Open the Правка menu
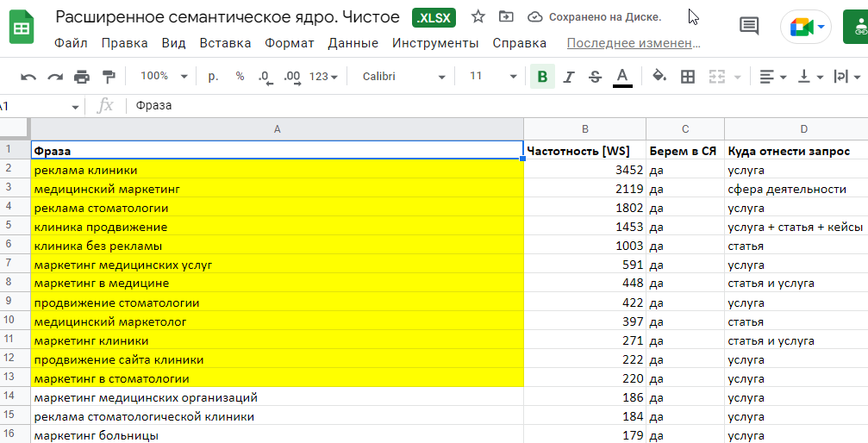The height and width of the screenshot is (443, 868). 124,43
